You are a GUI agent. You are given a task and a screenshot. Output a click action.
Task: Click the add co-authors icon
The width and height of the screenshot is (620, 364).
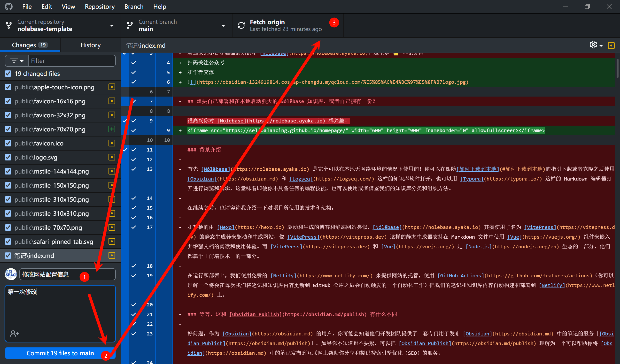pyautogui.click(x=14, y=334)
